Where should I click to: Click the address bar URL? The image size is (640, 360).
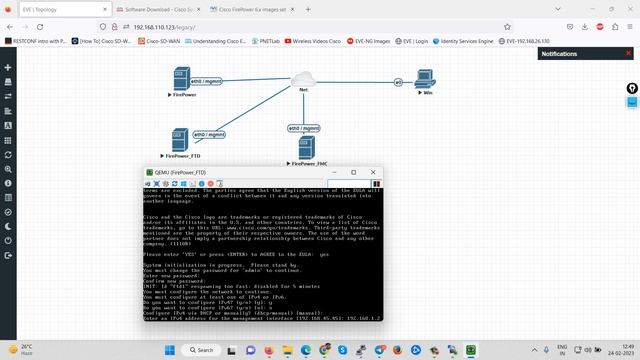click(164, 27)
